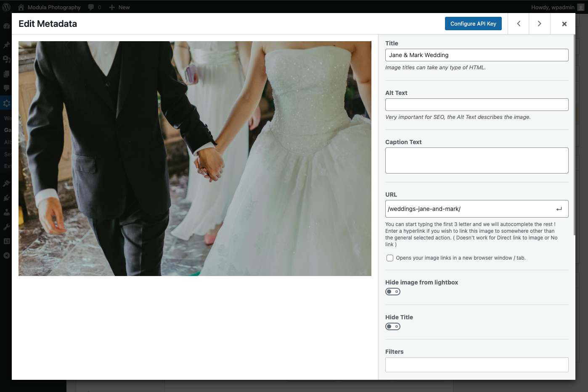Open WordPress logo menu in admin bar

tap(7, 7)
